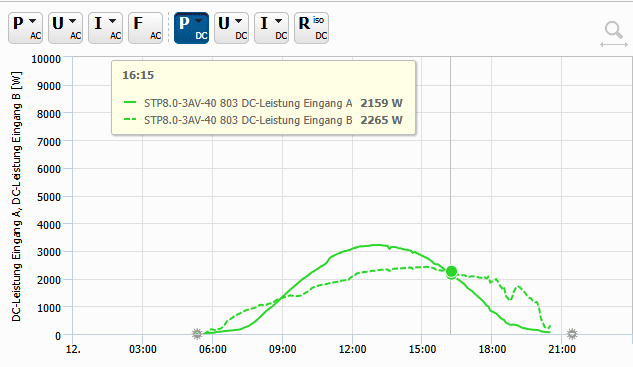Click the sunrise marker icon on axis

coord(197,334)
